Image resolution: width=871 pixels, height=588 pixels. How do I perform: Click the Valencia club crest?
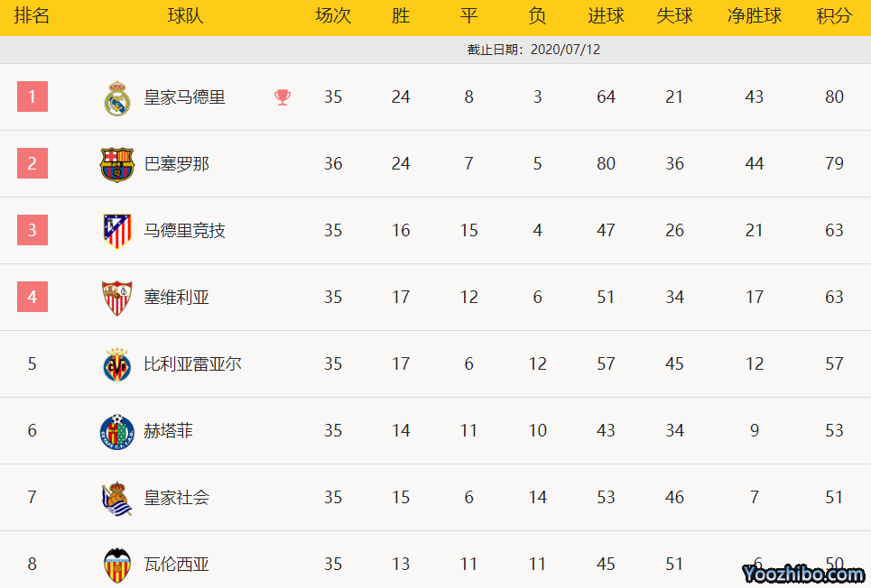click(117, 565)
